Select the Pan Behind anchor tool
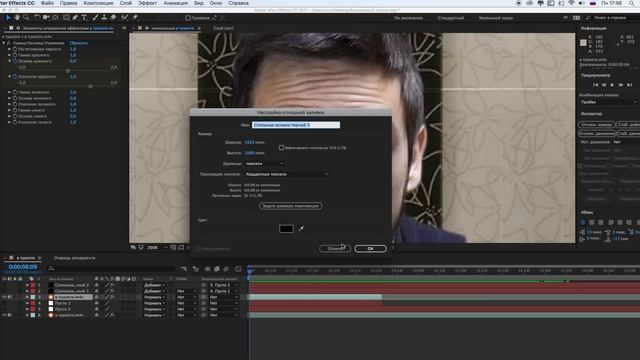Screen dimensions: 640x360 coord(55,18)
